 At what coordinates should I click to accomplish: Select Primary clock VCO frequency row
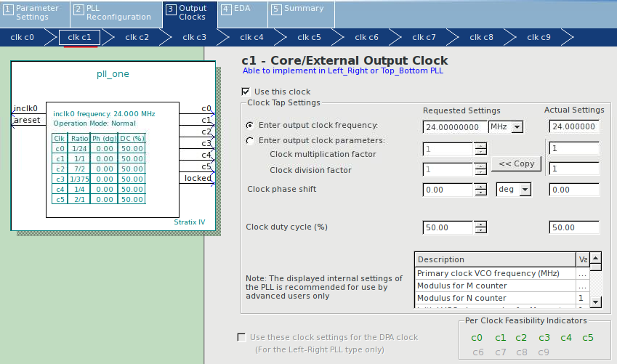[501, 273]
